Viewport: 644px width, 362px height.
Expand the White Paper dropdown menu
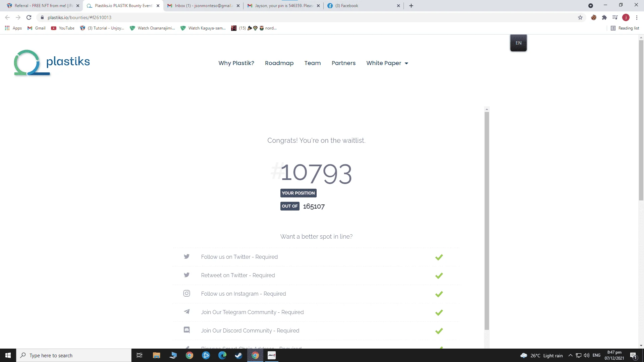(387, 63)
